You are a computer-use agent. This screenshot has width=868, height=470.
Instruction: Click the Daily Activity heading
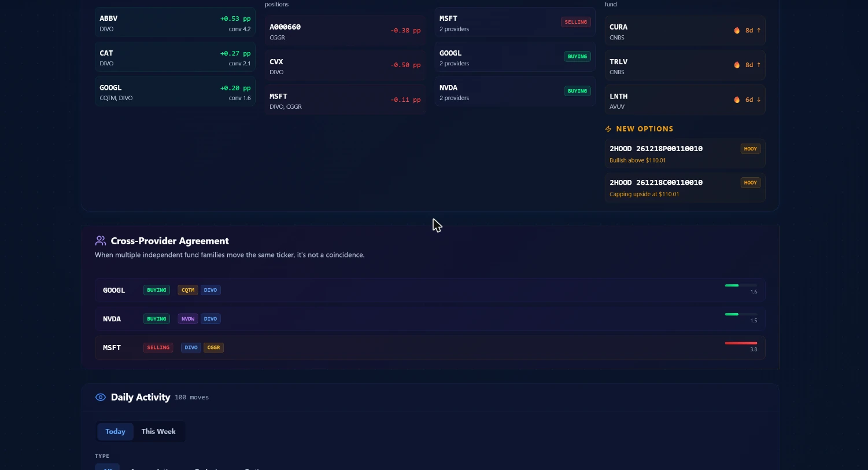(x=141, y=397)
